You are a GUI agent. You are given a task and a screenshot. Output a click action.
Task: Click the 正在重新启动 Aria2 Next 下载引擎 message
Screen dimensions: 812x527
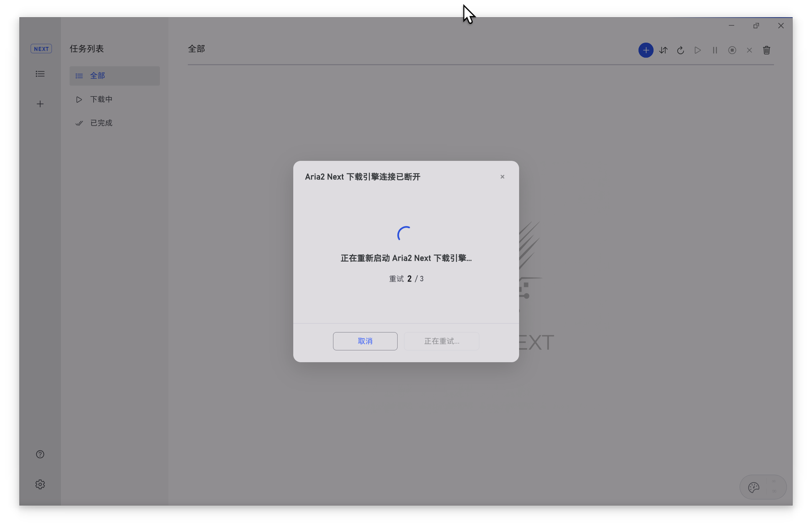click(x=406, y=258)
